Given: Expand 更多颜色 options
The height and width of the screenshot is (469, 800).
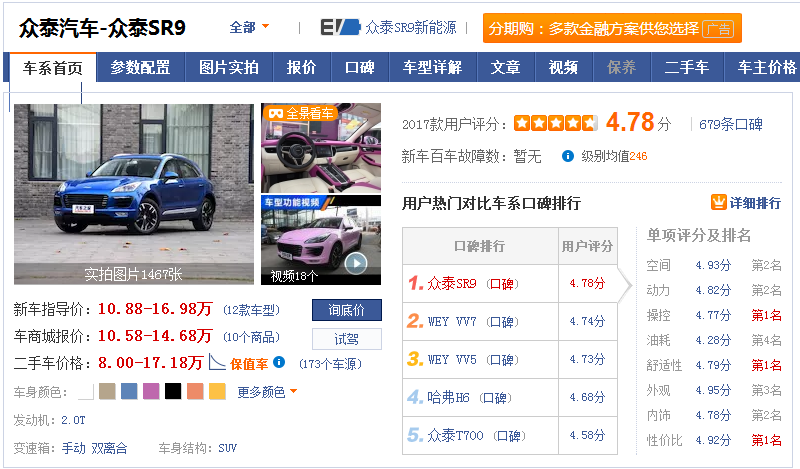Looking at the screenshot, I should [267, 392].
